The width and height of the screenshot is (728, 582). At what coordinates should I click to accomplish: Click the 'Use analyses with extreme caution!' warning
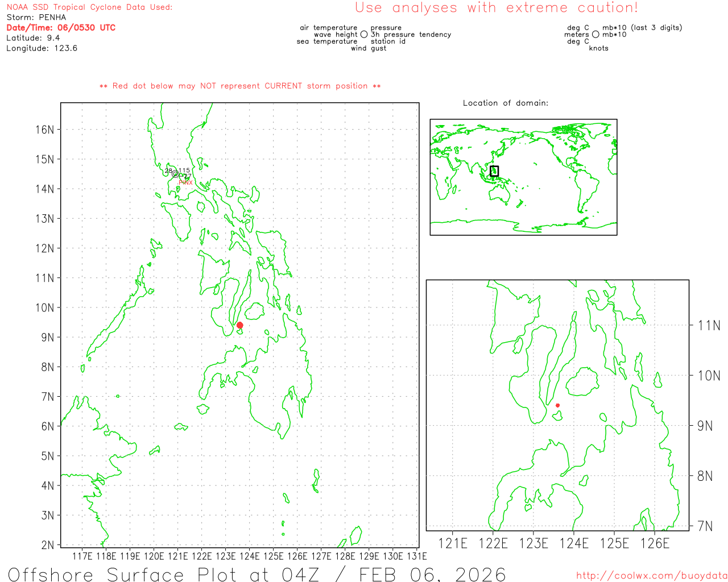[x=497, y=8]
